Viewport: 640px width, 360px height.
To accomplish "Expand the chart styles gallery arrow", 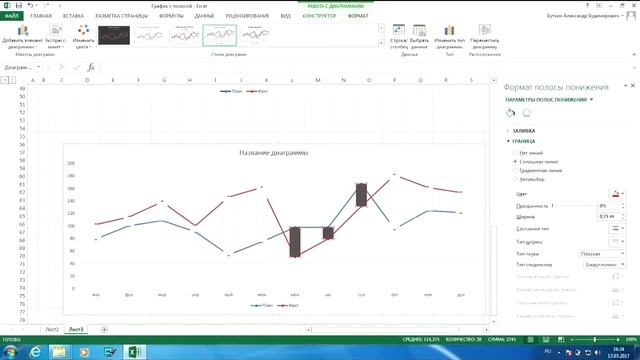I will (x=381, y=43).
